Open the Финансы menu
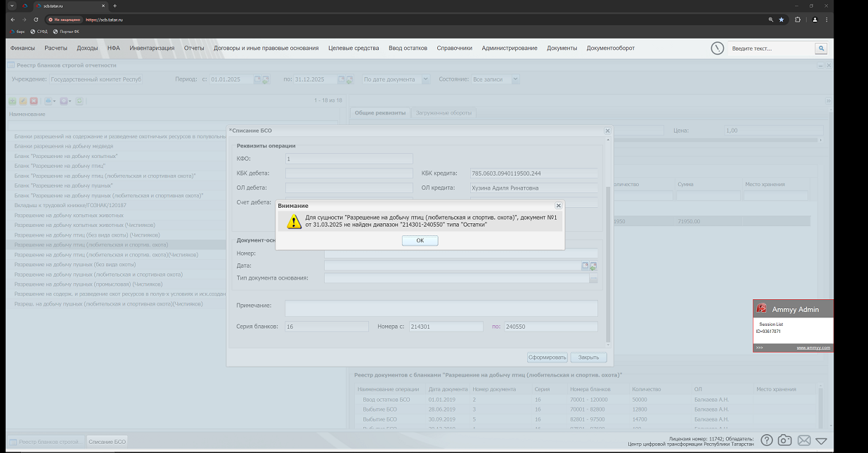 (22, 48)
